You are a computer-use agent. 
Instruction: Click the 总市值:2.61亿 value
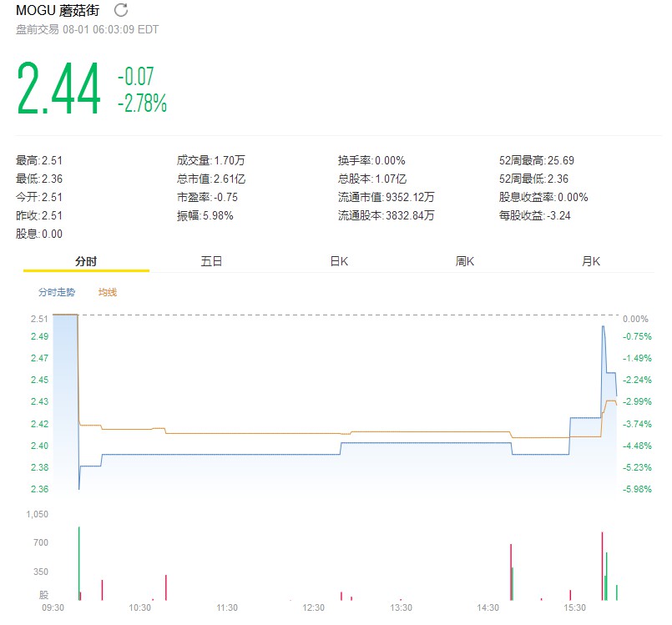click(x=211, y=179)
